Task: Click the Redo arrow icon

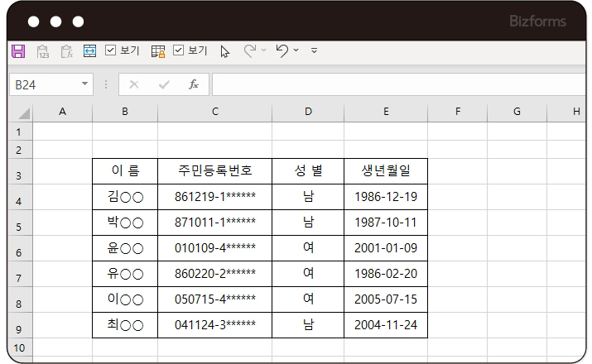Action: point(249,51)
